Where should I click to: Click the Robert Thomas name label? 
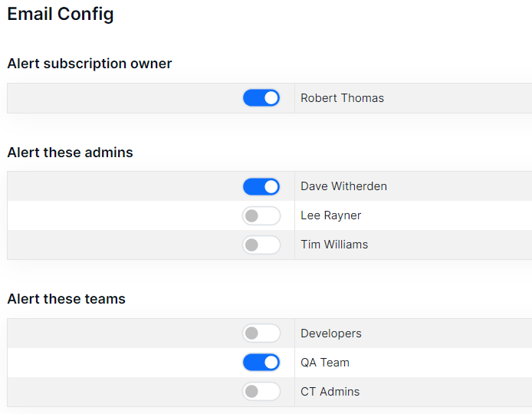[342, 98]
